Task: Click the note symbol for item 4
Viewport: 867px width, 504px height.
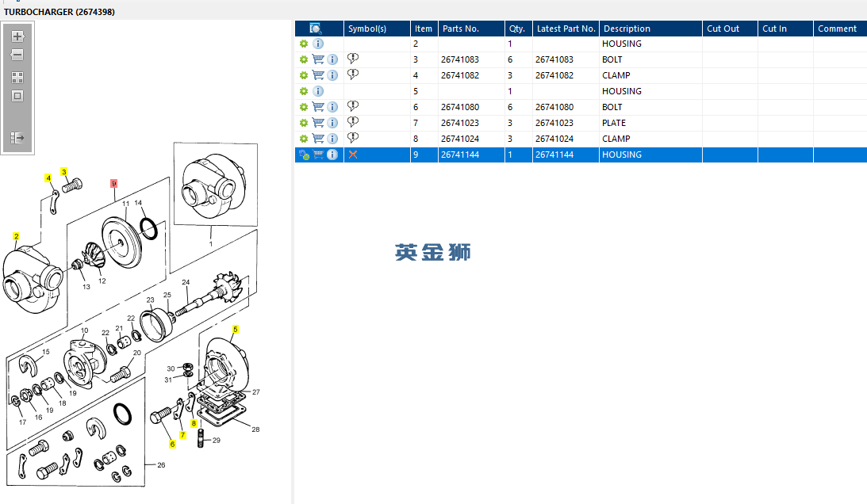Action: pyautogui.click(x=353, y=74)
